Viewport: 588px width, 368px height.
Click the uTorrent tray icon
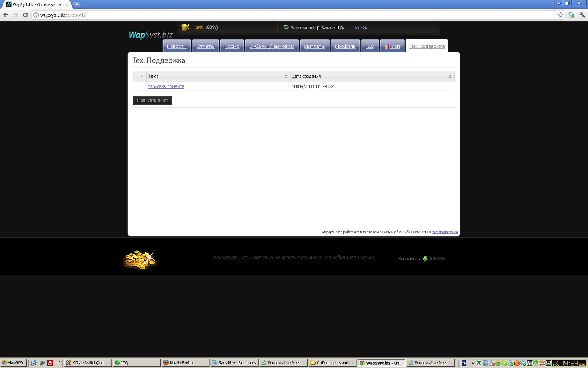[479, 363]
